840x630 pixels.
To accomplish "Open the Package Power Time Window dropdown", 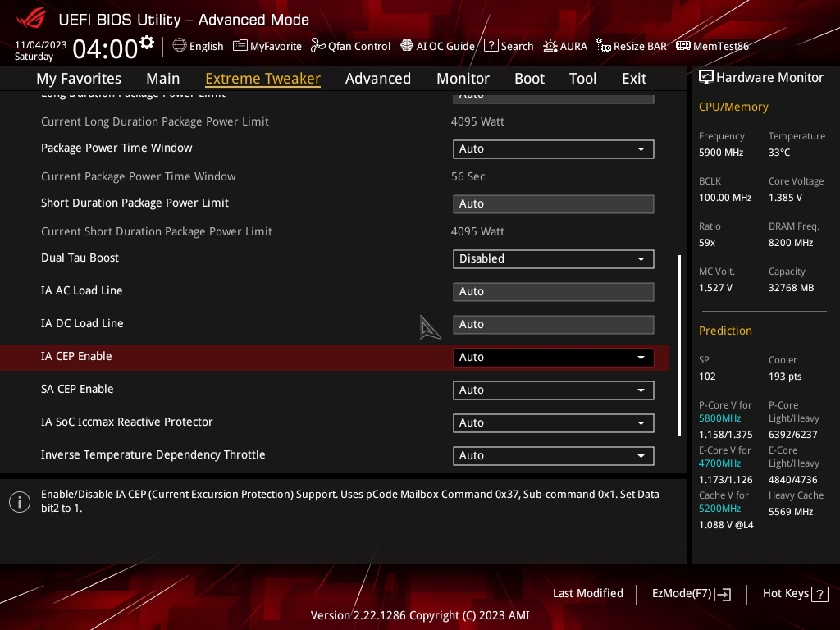I will click(553, 148).
